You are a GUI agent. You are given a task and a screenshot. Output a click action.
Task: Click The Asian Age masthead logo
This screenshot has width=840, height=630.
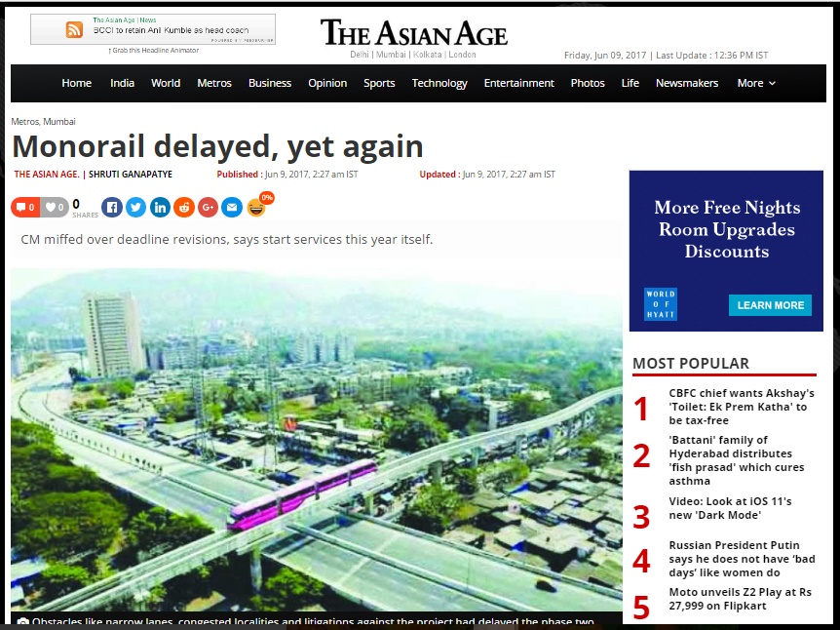click(413, 33)
